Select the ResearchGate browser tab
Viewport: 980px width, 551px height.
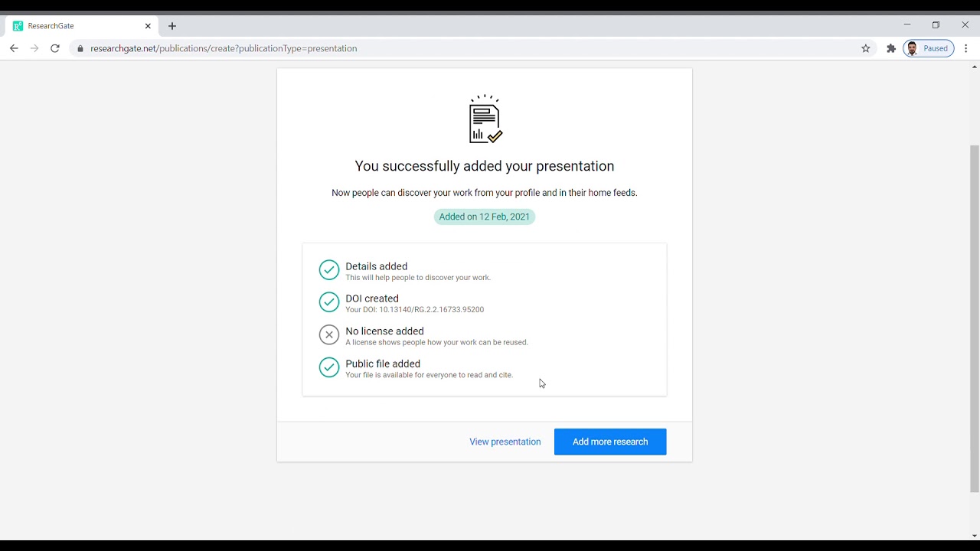[x=82, y=26]
